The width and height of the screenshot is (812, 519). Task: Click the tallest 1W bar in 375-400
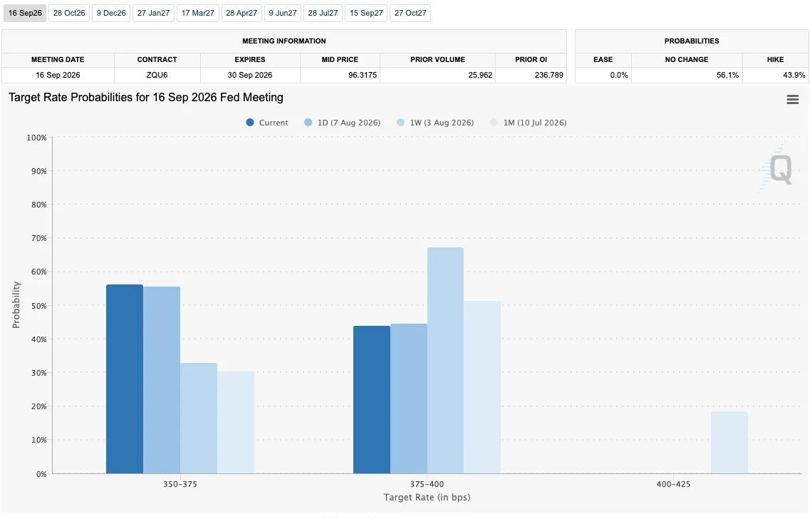pos(445,360)
